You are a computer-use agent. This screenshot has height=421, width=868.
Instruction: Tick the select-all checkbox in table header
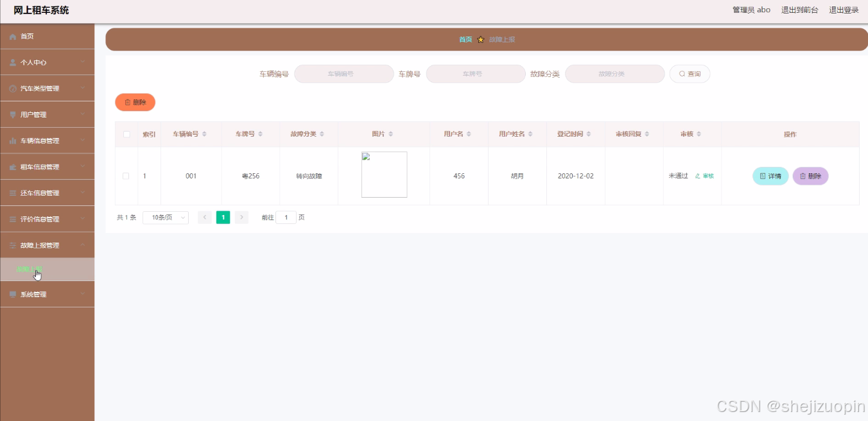click(126, 134)
